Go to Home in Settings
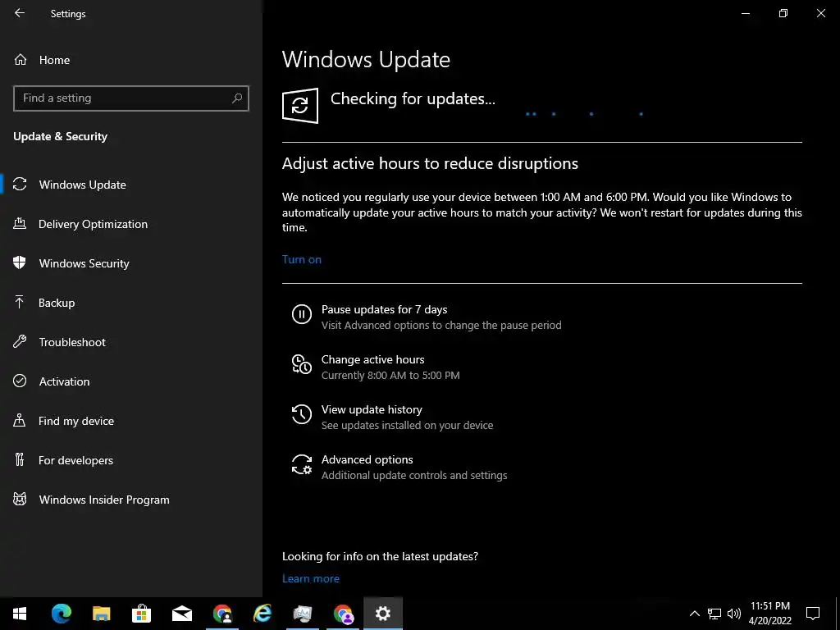840x630 pixels. pos(131,60)
